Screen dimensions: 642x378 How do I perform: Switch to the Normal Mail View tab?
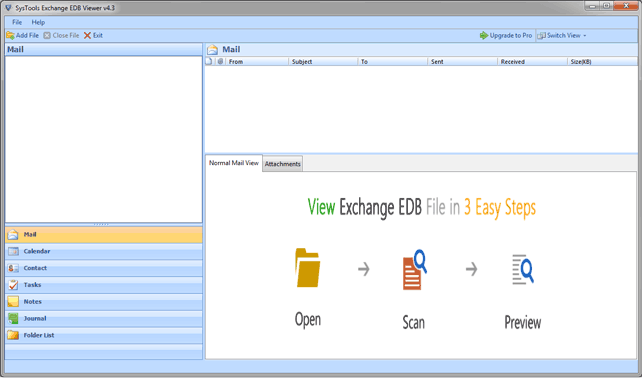[x=234, y=163]
